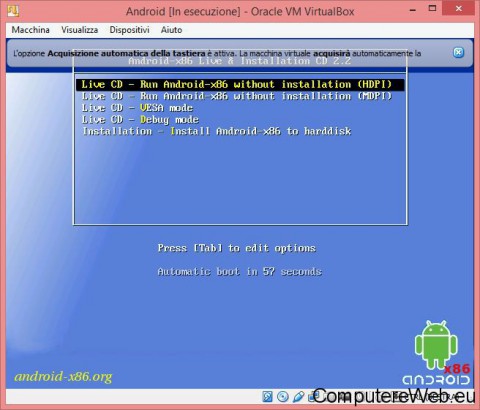Select Live CD MDPI boot entry
This screenshot has height=410, width=480.
coord(237,96)
